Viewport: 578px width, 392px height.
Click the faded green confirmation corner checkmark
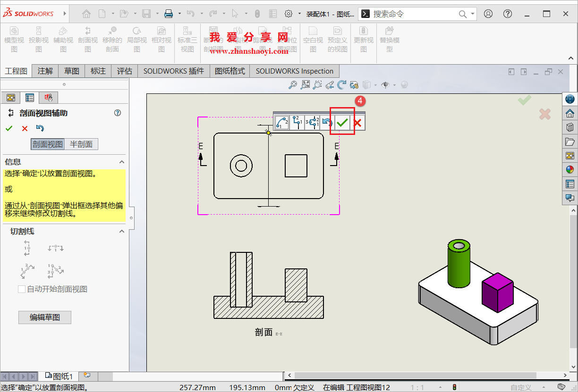[524, 100]
